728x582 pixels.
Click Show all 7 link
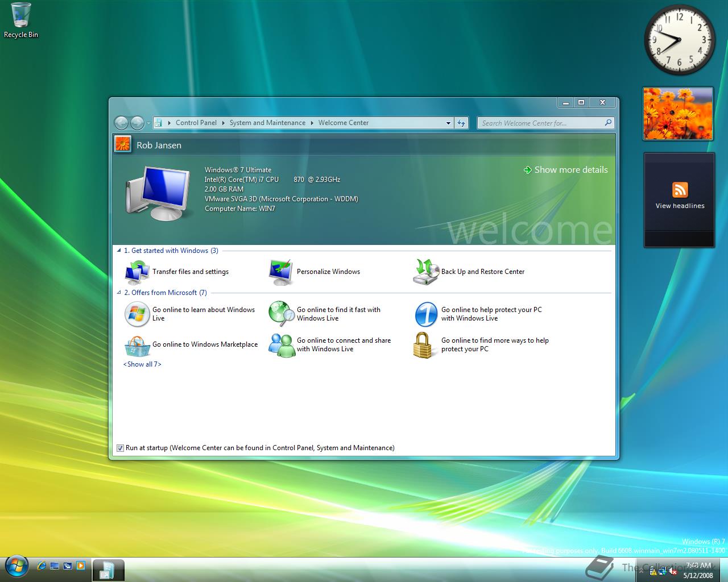point(142,364)
